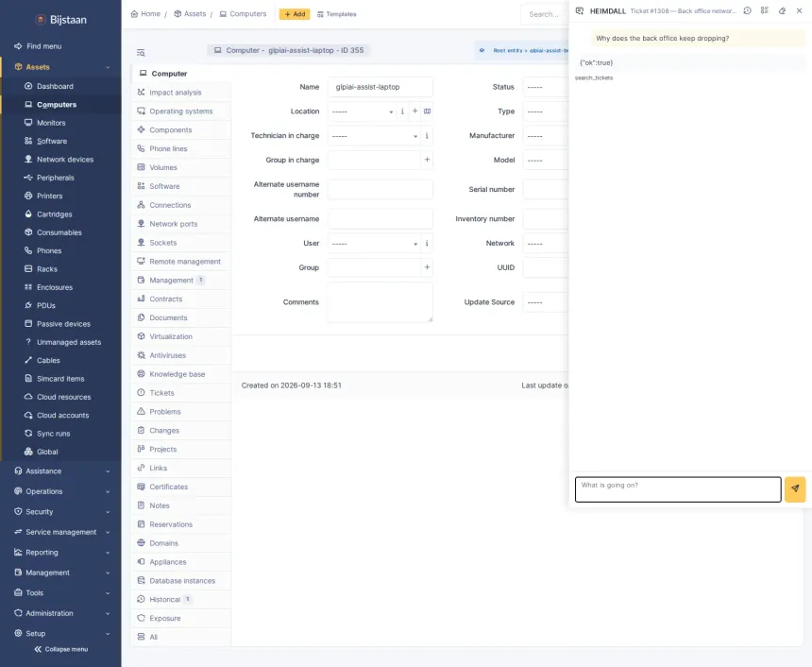
Task: Open the Impact analysis tab
Action: coord(180,93)
